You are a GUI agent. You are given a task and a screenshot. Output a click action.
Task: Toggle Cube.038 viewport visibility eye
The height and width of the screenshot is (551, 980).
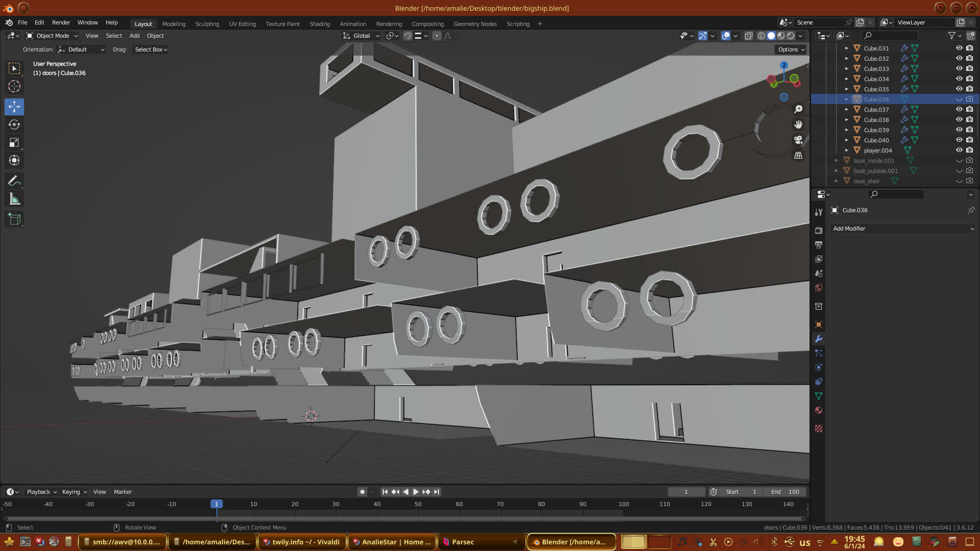(959, 119)
